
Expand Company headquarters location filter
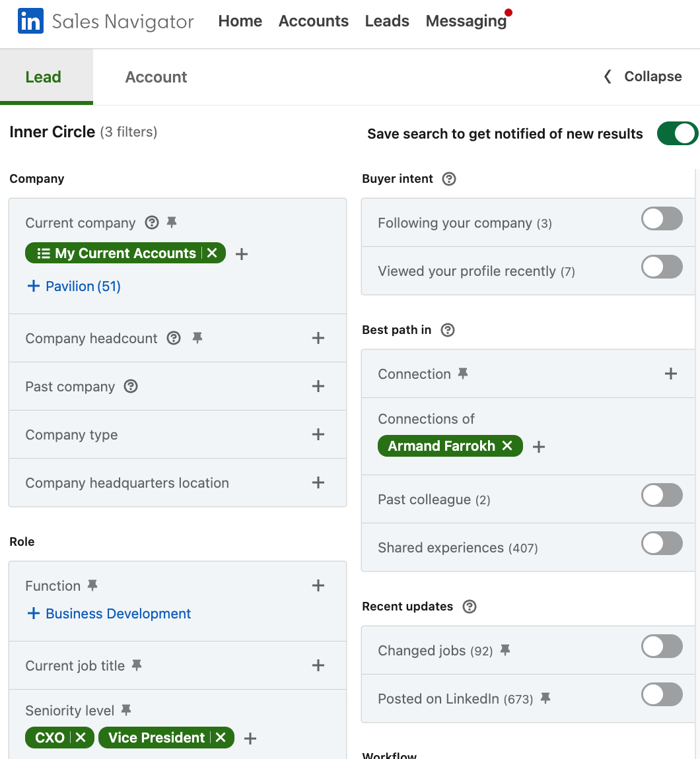point(318,482)
